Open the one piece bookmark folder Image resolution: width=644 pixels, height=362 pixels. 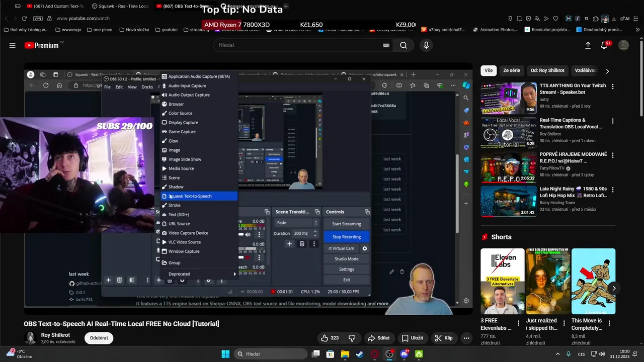coord(100,30)
